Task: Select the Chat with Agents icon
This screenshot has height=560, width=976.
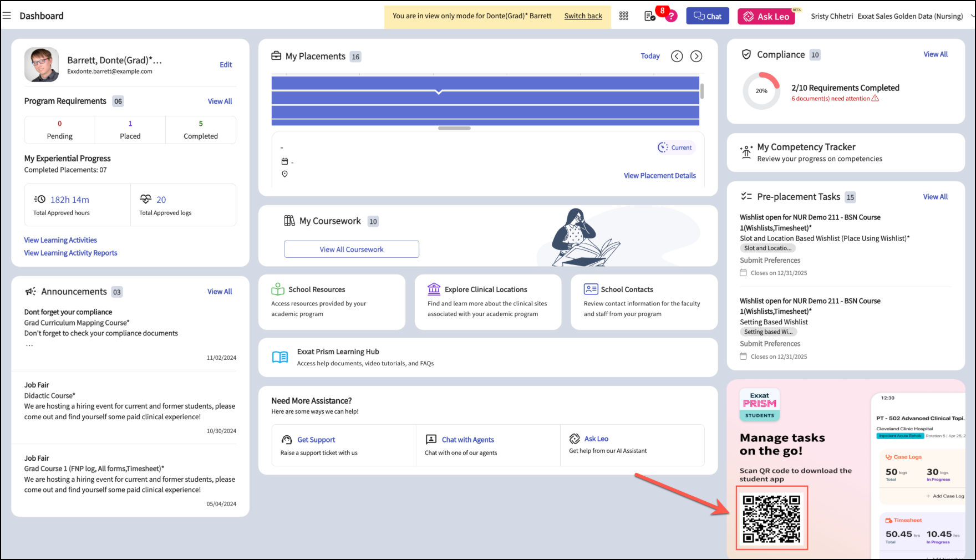Action: pos(432,439)
